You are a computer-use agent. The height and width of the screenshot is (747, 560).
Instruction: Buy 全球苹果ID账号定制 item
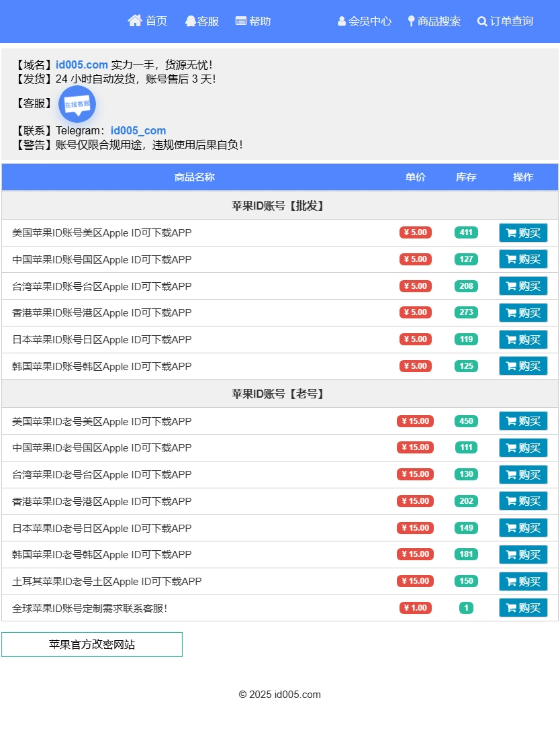point(523,608)
